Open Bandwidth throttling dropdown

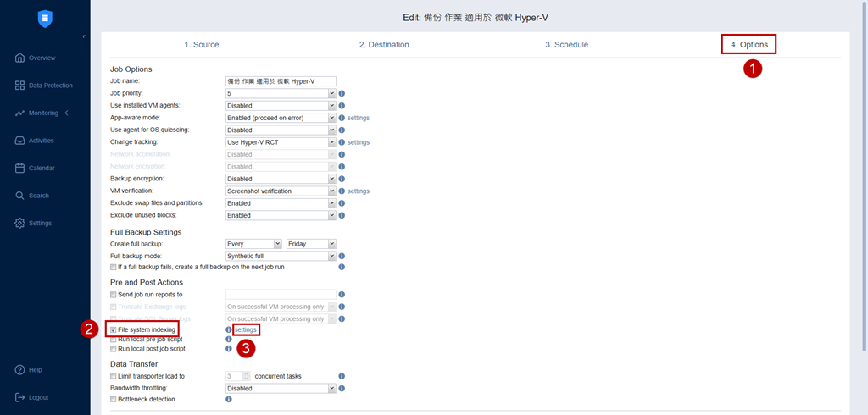281,389
